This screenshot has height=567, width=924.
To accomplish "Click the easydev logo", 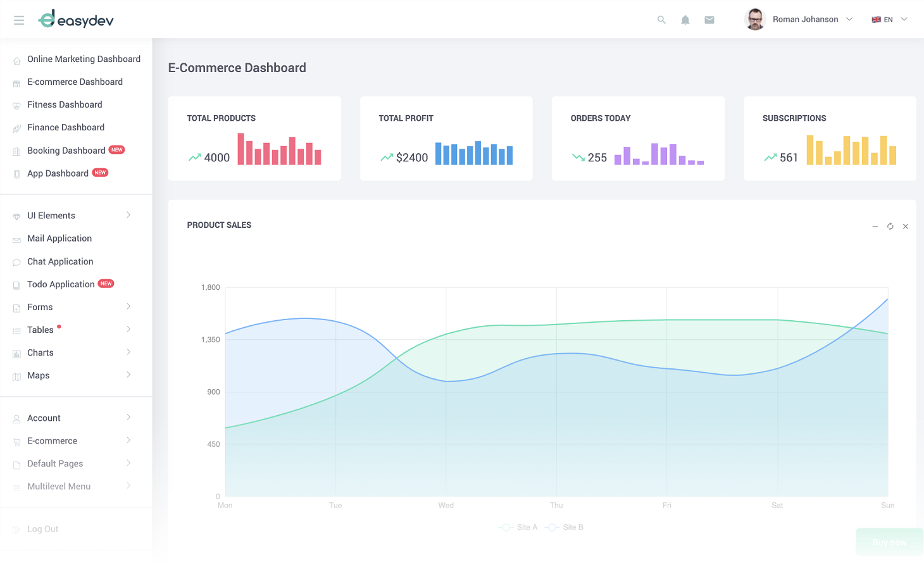I will pyautogui.click(x=76, y=20).
